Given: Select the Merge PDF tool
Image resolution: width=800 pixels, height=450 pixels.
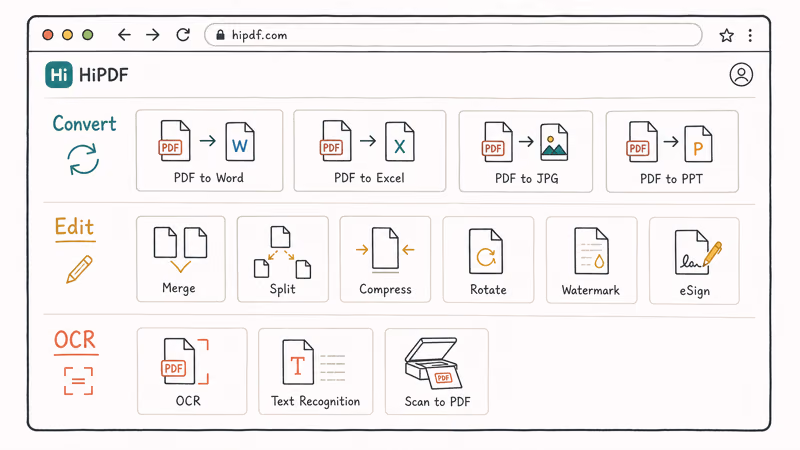Looking at the screenshot, I should tap(181, 259).
